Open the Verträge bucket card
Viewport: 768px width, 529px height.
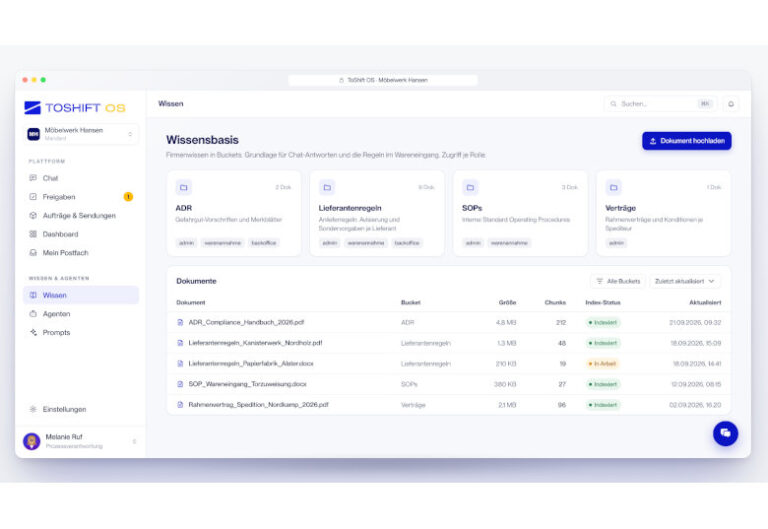[x=663, y=213]
